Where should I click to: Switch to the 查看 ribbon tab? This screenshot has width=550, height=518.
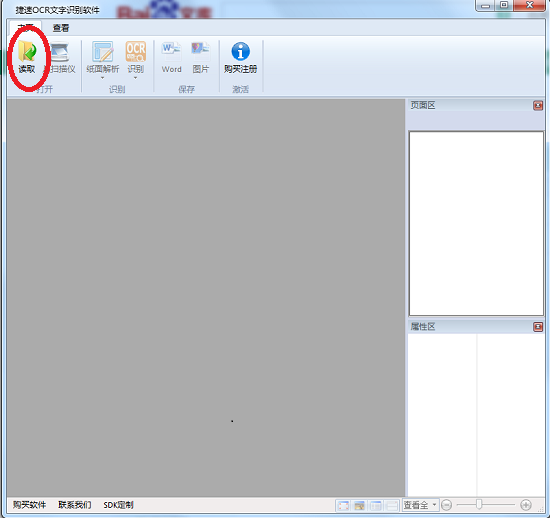(61, 28)
